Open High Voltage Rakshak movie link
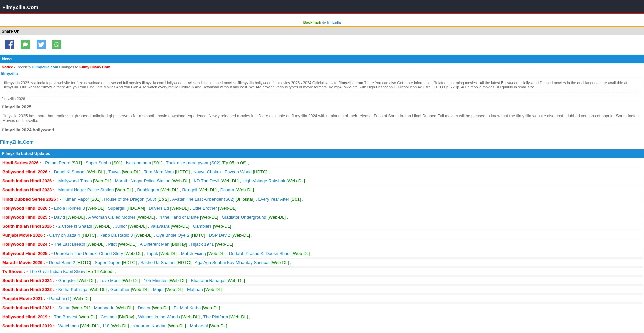The width and height of the screenshot is (644, 333). (264, 181)
